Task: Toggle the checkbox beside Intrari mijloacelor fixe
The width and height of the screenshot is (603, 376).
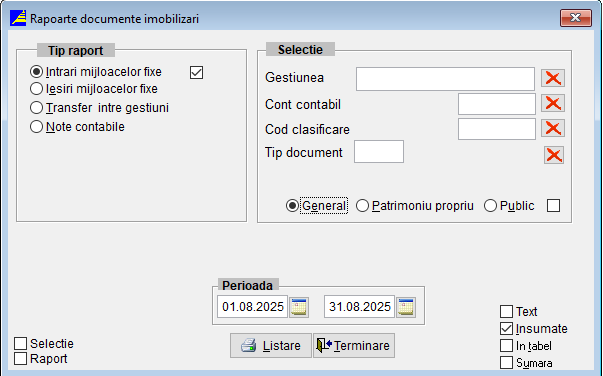Action: click(x=197, y=72)
